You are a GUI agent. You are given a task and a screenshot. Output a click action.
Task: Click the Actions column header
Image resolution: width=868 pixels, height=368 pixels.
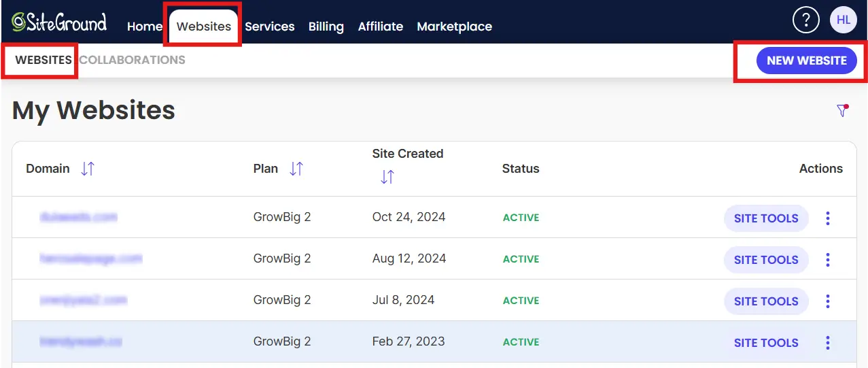point(821,169)
